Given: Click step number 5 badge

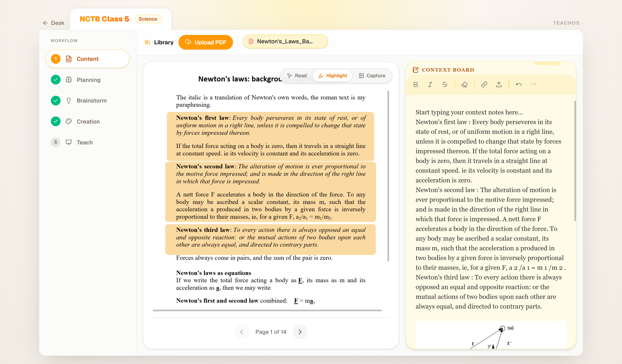Looking at the screenshot, I should coord(55,142).
